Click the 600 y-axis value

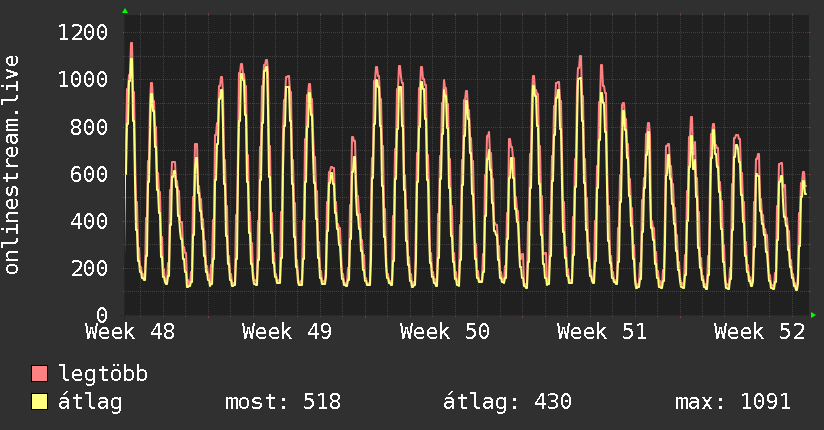point(88,174)
